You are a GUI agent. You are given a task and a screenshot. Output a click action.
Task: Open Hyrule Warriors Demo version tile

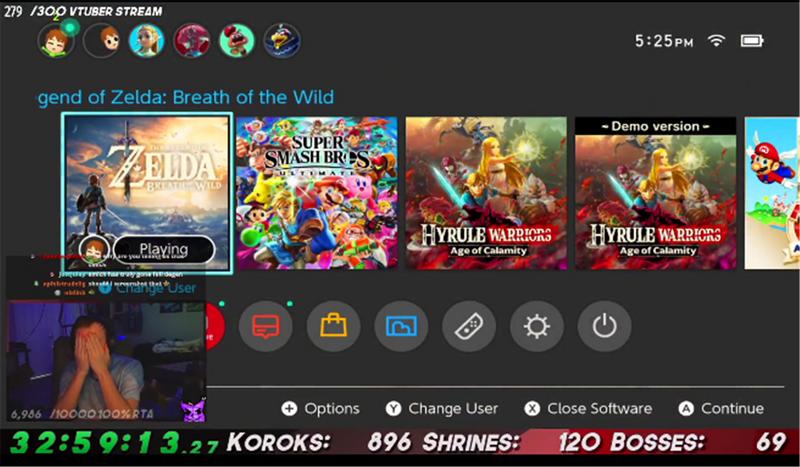[656, 193]
